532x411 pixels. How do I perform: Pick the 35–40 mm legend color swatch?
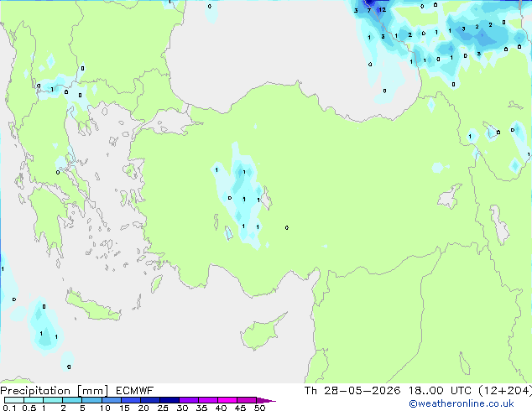[x=207, y=400]
